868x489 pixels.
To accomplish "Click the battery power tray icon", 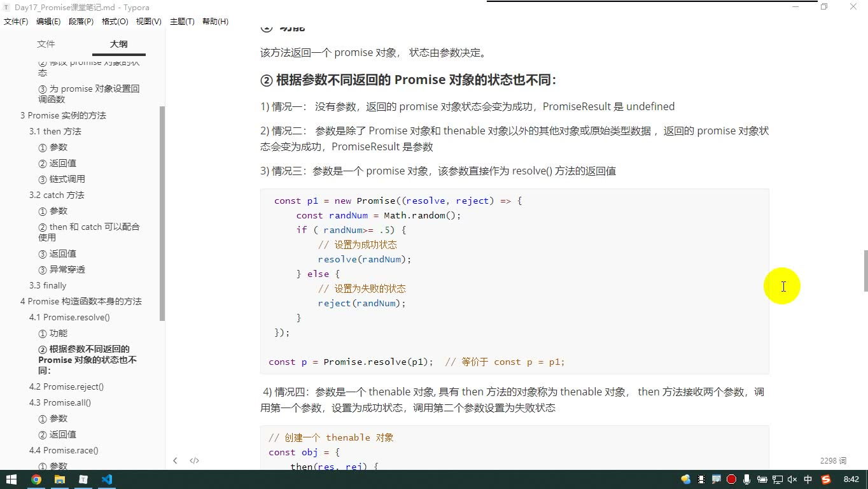I will [762, 479].
